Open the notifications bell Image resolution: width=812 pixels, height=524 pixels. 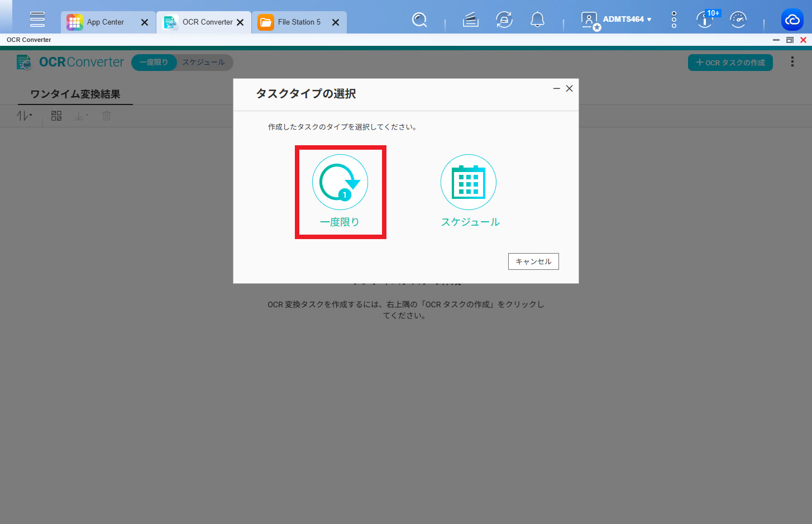[x=537, y=20]
